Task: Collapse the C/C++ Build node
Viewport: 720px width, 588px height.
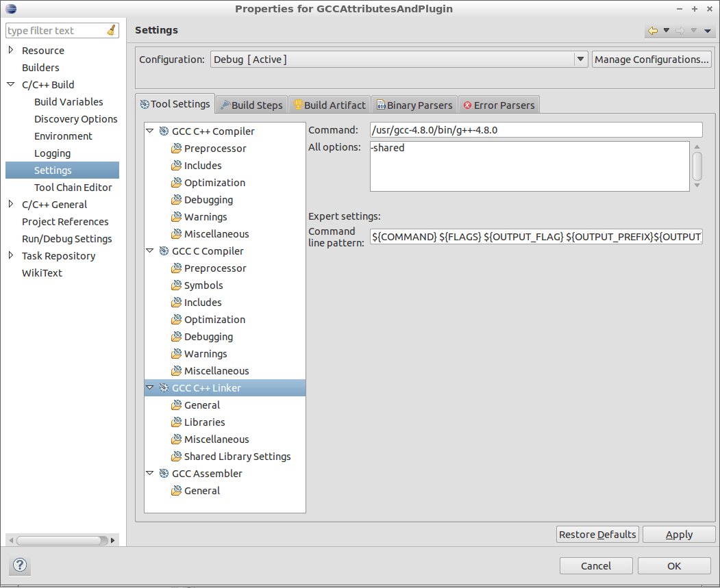Action: [x=10, y=84]
